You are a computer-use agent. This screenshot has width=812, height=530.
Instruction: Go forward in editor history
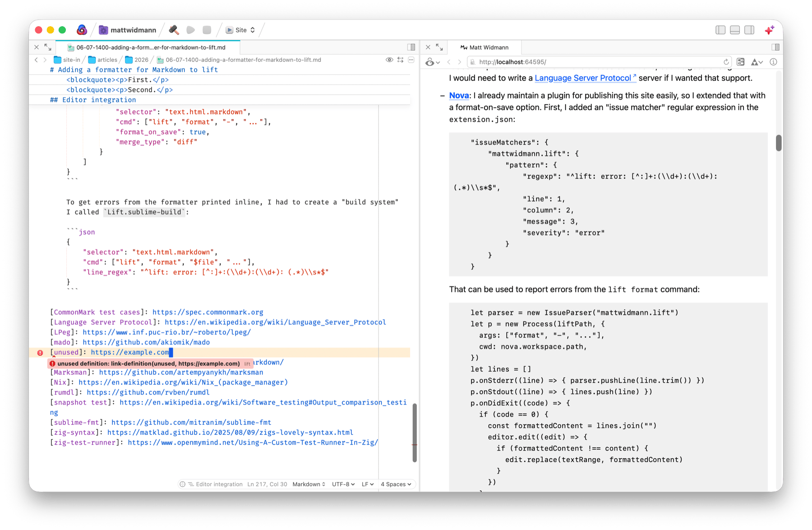[45, 60]
